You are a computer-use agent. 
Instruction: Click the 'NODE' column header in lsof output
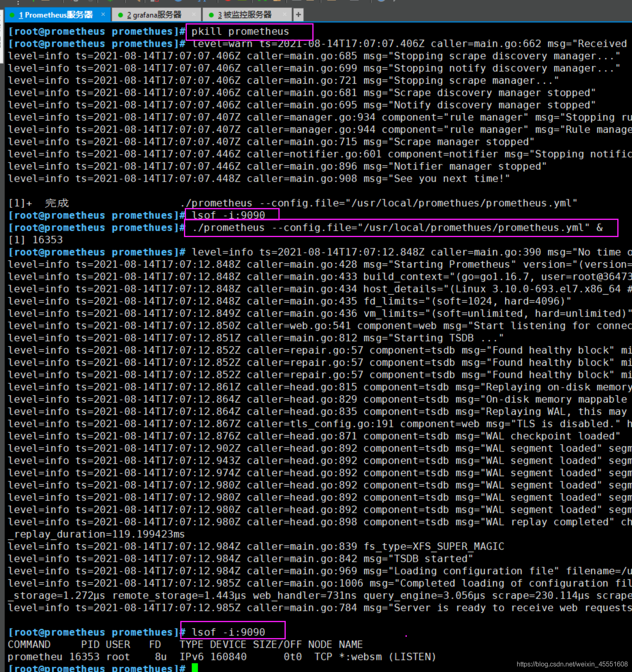point(320,645)
